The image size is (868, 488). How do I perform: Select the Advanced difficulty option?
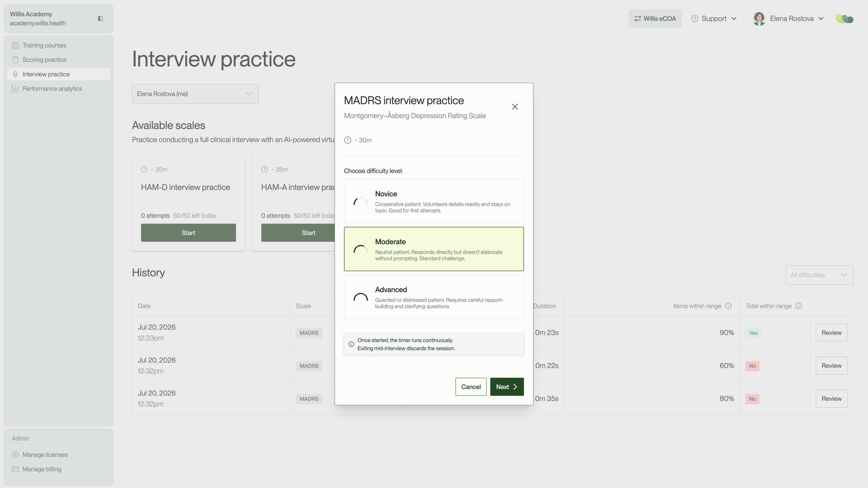click(x=434, y=297)
